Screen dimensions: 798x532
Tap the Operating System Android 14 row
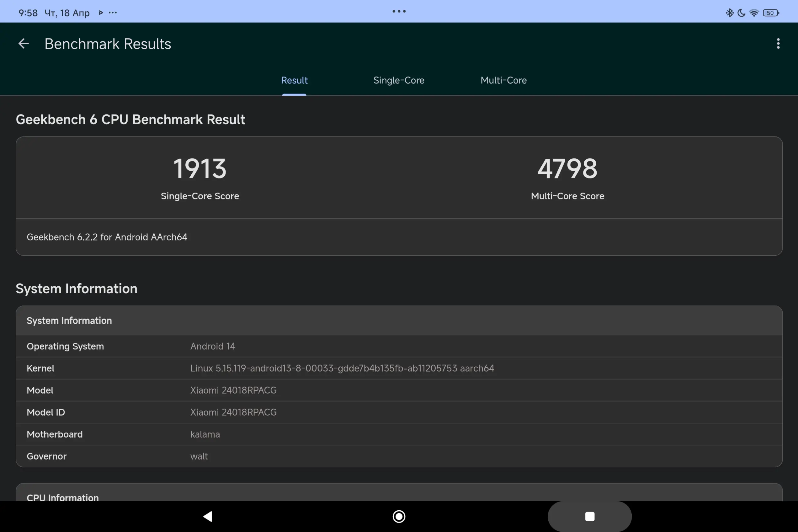pyautogui.click(x=399, y=346)
